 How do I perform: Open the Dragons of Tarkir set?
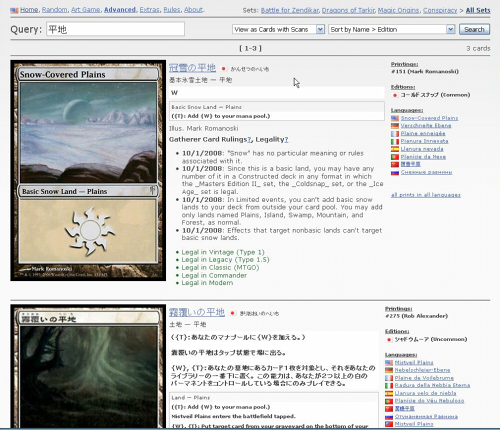[x=348, y=10]
